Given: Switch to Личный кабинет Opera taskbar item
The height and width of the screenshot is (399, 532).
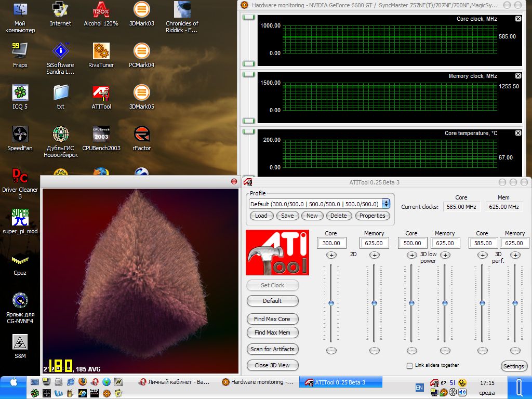Looking at the screenshot, I should (175, 382).
